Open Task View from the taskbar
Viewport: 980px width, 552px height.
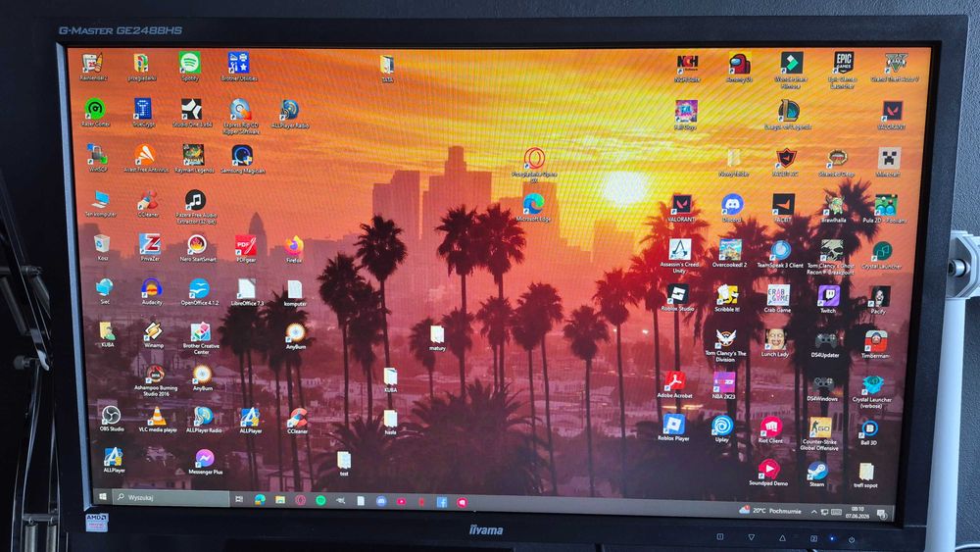click(239, 499)
